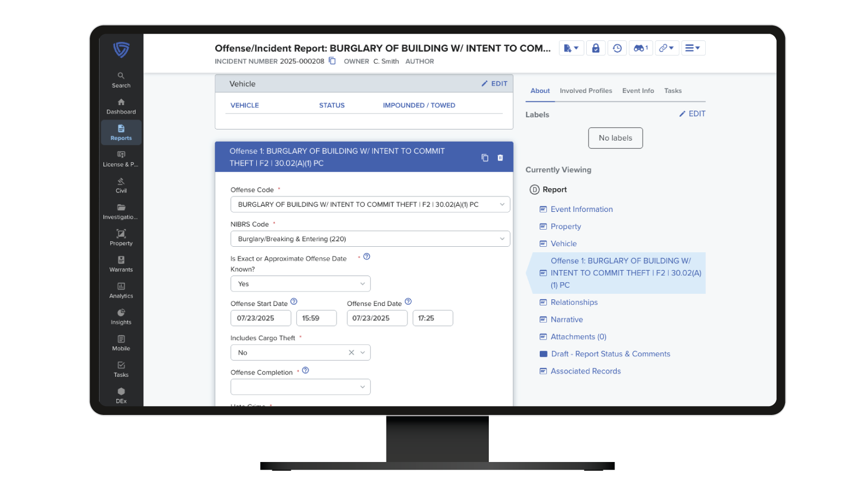Open report history clock icon
Screen dimensions: 868x488
[x=617, y=48]
